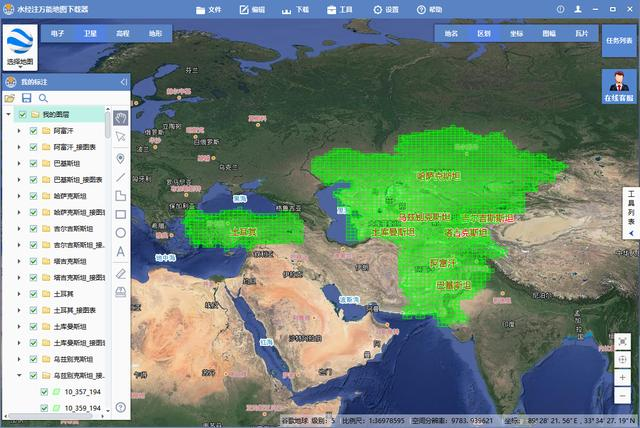640x428 pixels.
Task: Toggle the 巴基斯坦 layer checkbox
Action: 33,164
